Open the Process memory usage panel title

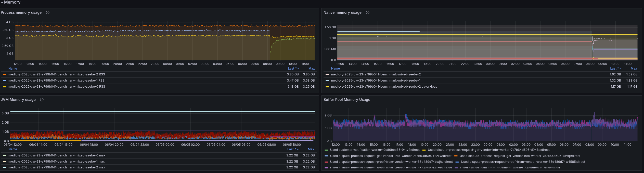click(x=21, y=12)
